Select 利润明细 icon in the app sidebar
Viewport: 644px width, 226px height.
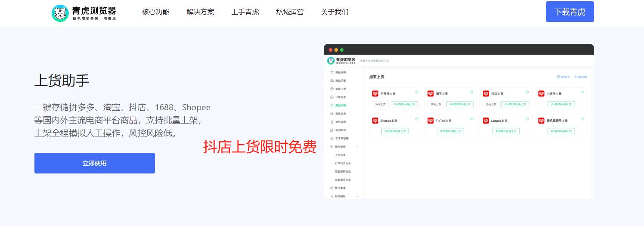coord(331,130)
